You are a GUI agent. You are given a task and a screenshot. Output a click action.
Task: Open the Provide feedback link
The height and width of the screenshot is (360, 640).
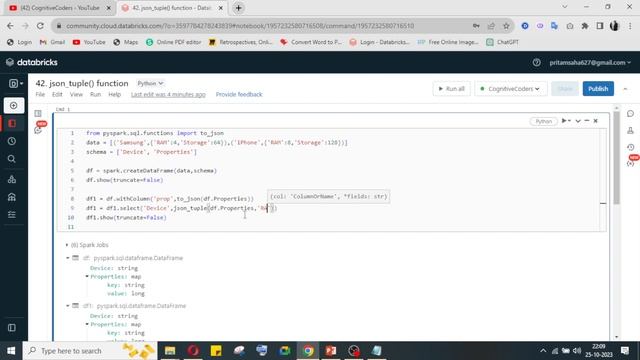pyautogui.click(x=239, y=94)
